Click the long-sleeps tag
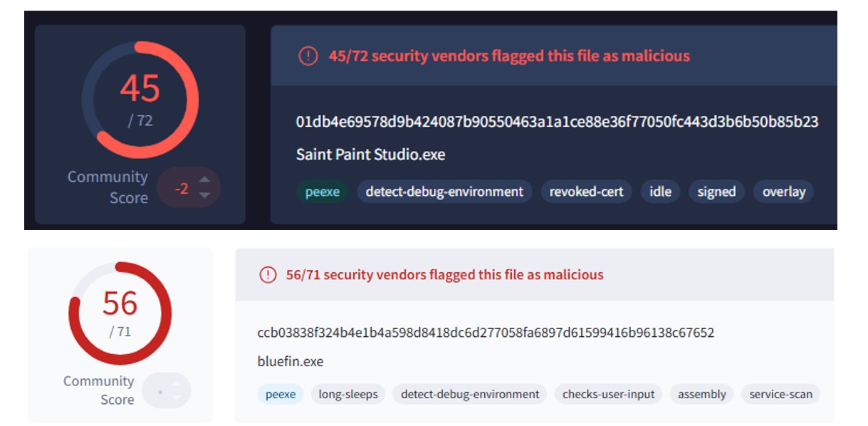Screen dimensions: 868x426 [348, 393]
